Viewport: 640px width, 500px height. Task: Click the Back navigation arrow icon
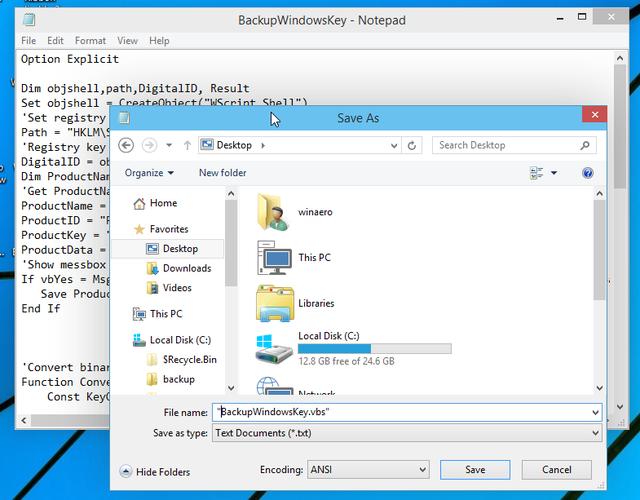coord(127,145)
